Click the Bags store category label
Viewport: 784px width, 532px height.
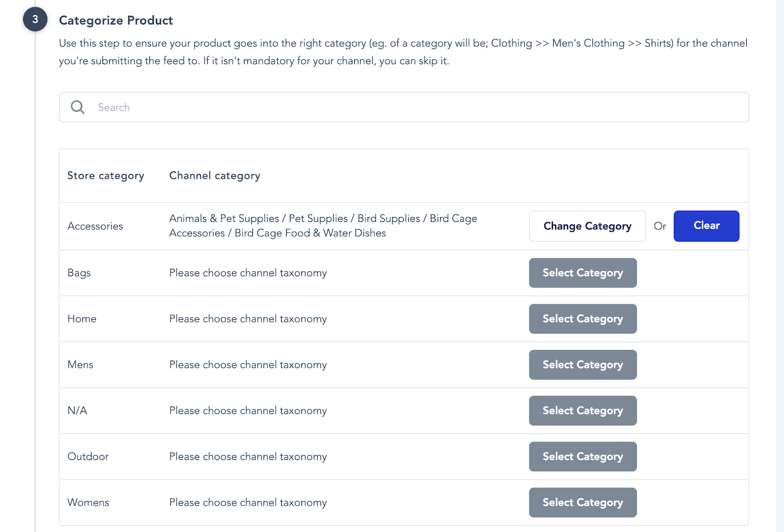click(79, 273)
